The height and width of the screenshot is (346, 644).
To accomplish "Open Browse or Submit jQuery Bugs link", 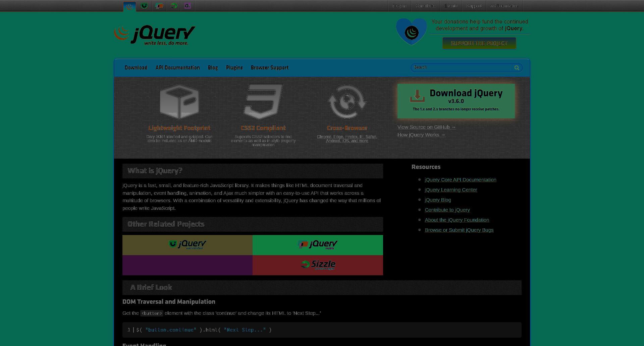I will (x=459, y=230).
